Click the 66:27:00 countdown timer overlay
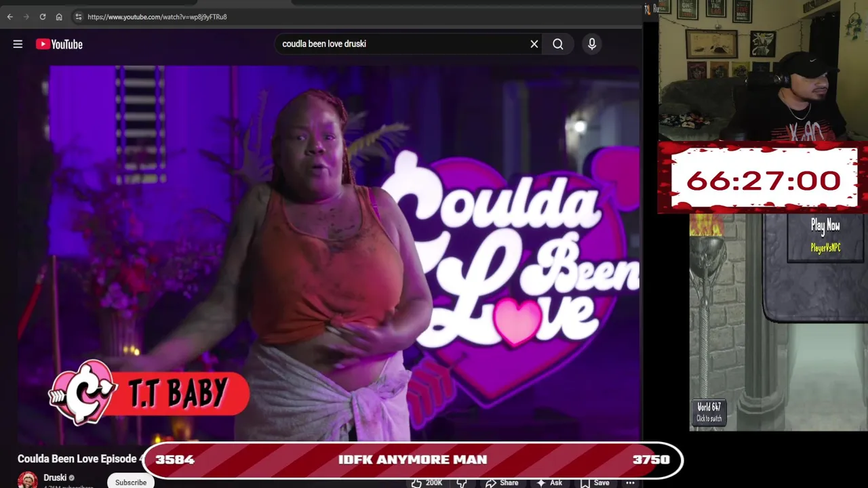The width and height of the screenshot is (868, 488). (763, 180)
